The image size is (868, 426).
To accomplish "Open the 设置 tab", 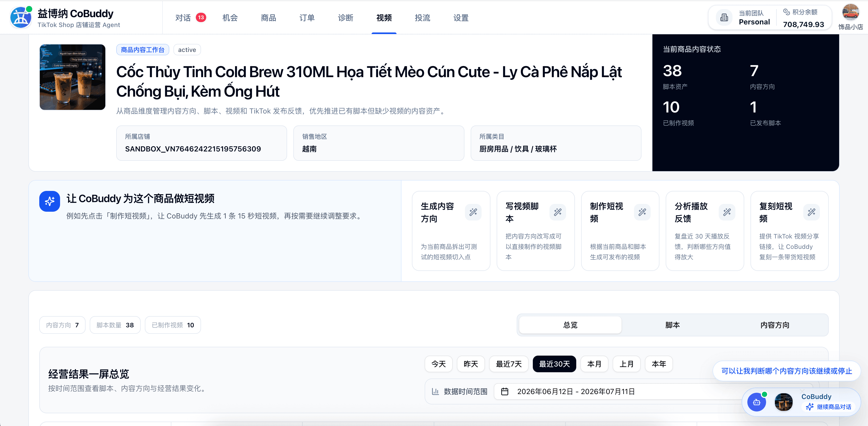I will click(x=461, y=17).
